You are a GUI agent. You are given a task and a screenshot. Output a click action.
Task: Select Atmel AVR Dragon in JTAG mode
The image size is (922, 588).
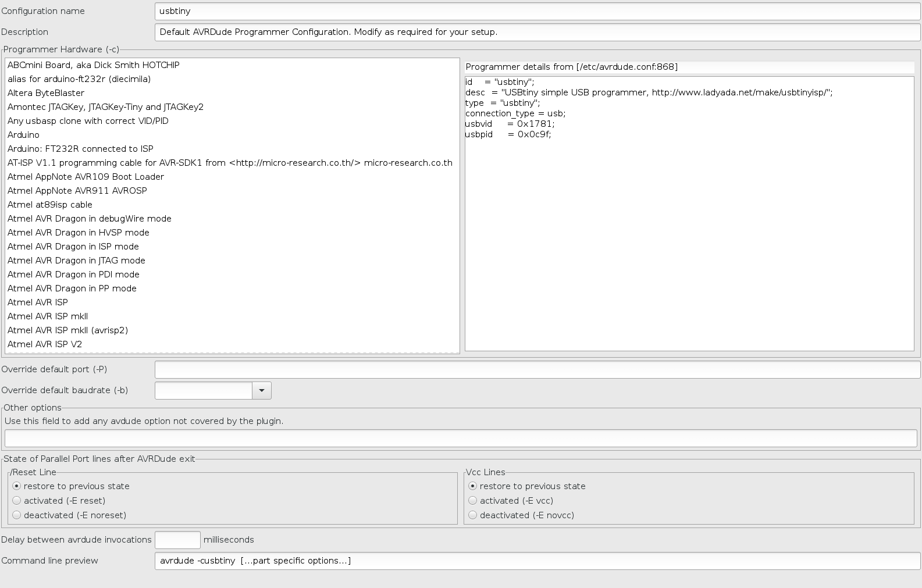232,261
